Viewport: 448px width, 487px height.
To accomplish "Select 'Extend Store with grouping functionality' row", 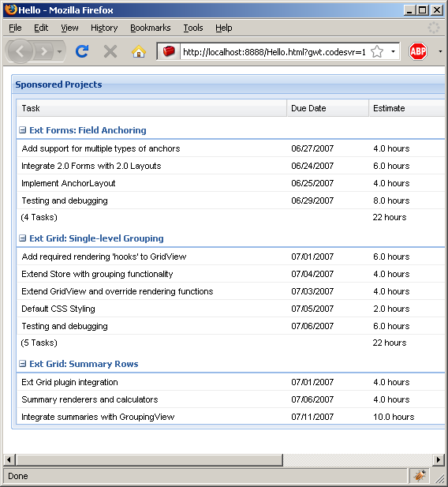I will (x=230, y=274).
